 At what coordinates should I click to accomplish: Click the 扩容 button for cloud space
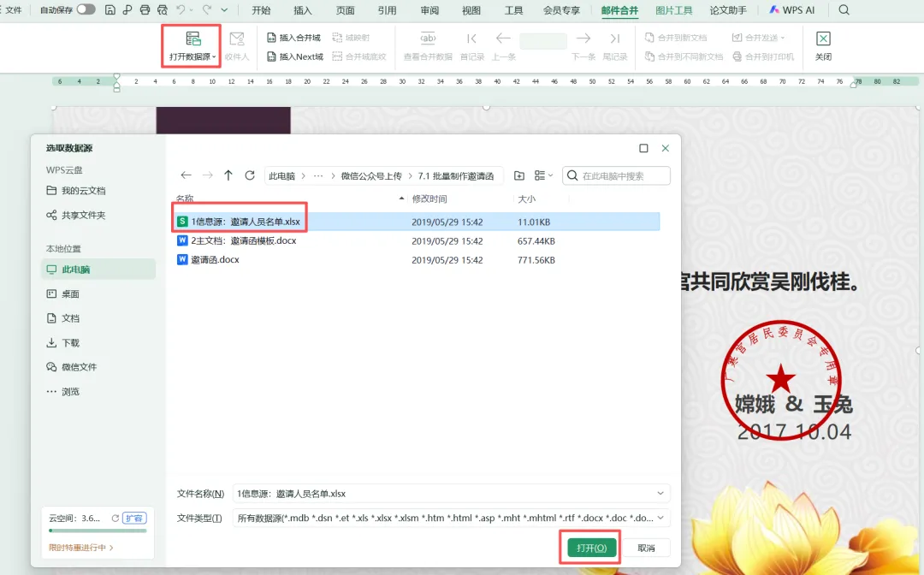(134, 518)
